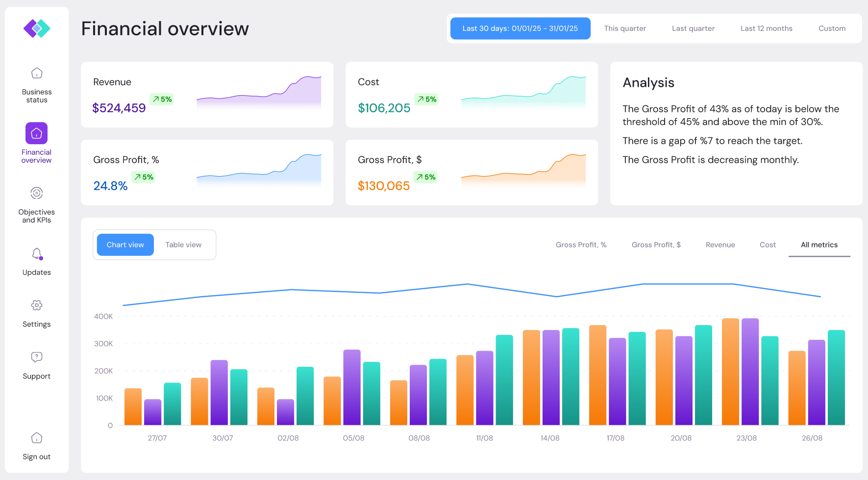The height and width of the screenshot is (480, 868).
Task: Pick the Last 12 months range
Action: click(766, 28)
